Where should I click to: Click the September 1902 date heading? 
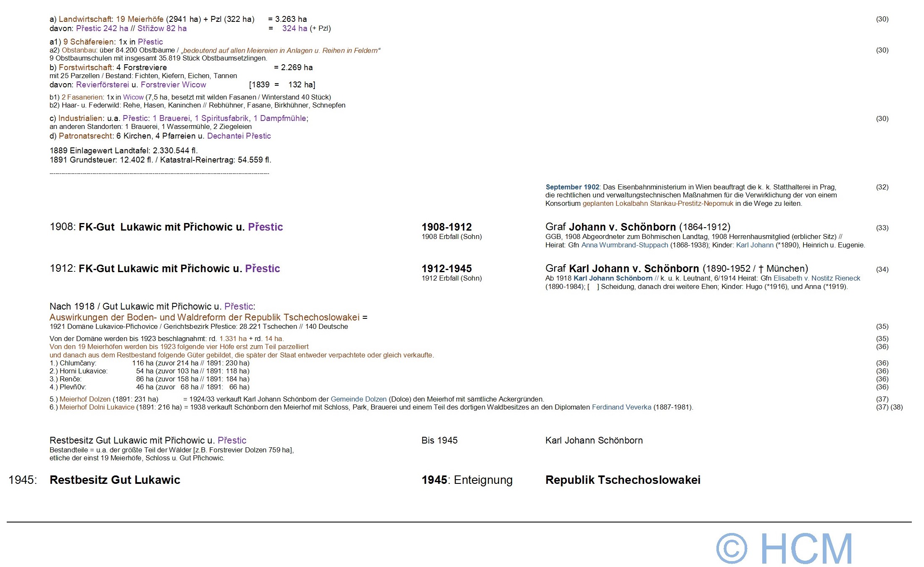point(572,187)
